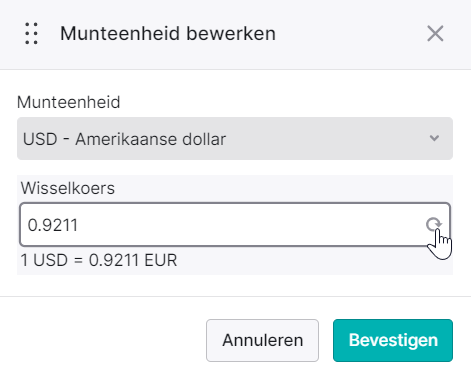
Task: Click the 0.9211 value in rate field
Action: [x=53, y=225]
